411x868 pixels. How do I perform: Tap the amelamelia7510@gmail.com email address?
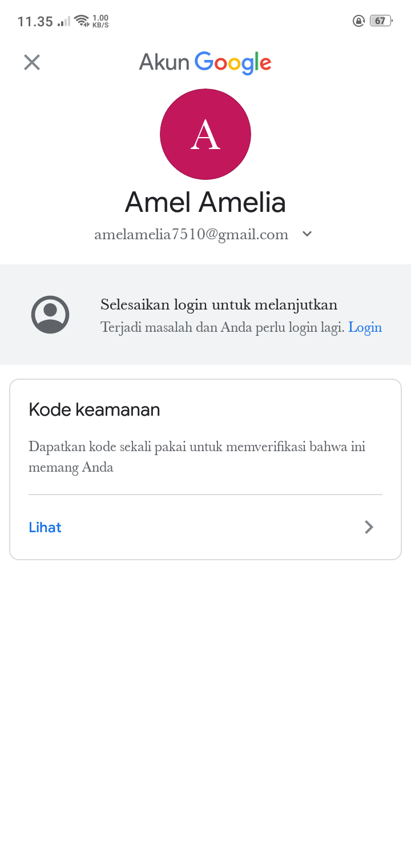click(x=191, y=235)
